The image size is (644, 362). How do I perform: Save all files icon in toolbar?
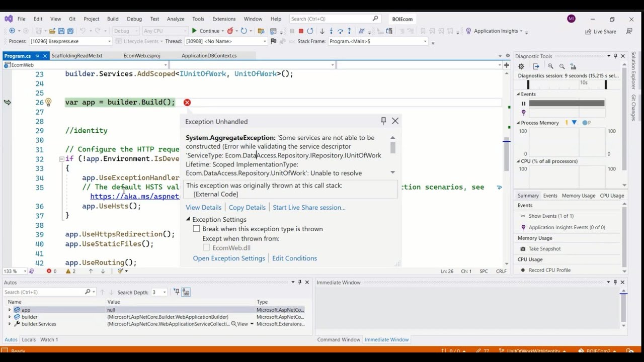pyautogui.click(x=70, y=31)
